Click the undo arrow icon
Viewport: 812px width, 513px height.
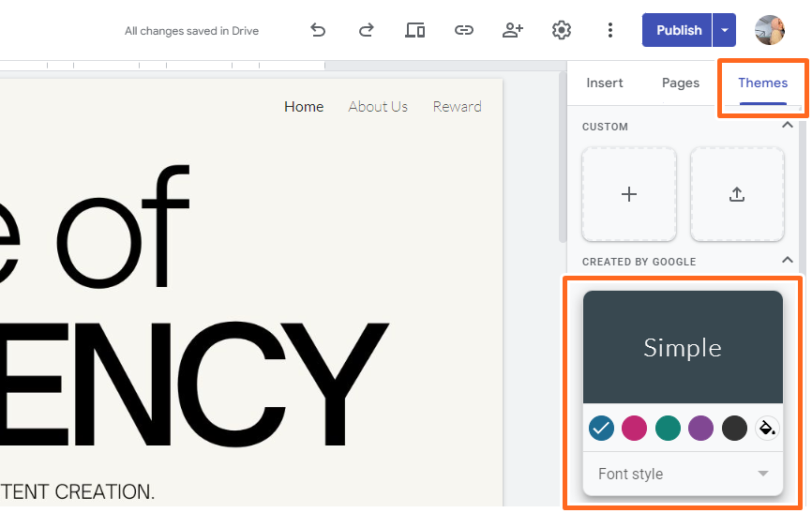pos(318,31)
